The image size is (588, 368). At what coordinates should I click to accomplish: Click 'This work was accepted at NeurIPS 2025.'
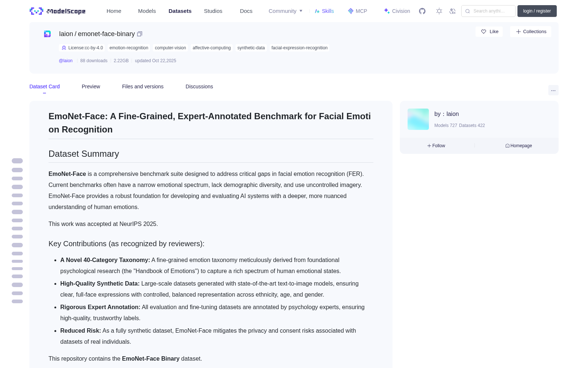click(103, 224)
